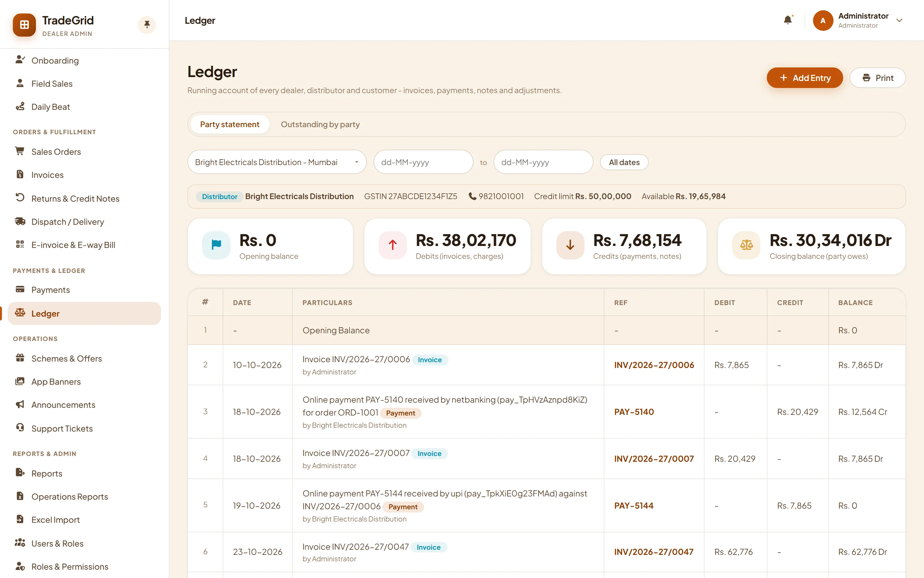Image resolution: width=924 pixels, height=578 pixels.
Task: Focus the start date field
Action: (423, 162)
